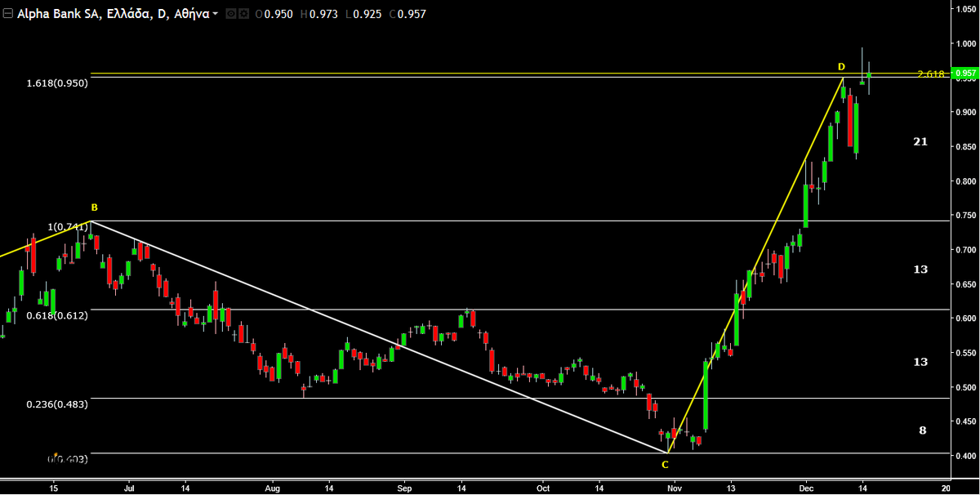Select the 0.236(0.483) Fibonacci level label
Image resolution: width=980 pixels, height=495 pixels.
pyautogui.click(x=56, y=404)
